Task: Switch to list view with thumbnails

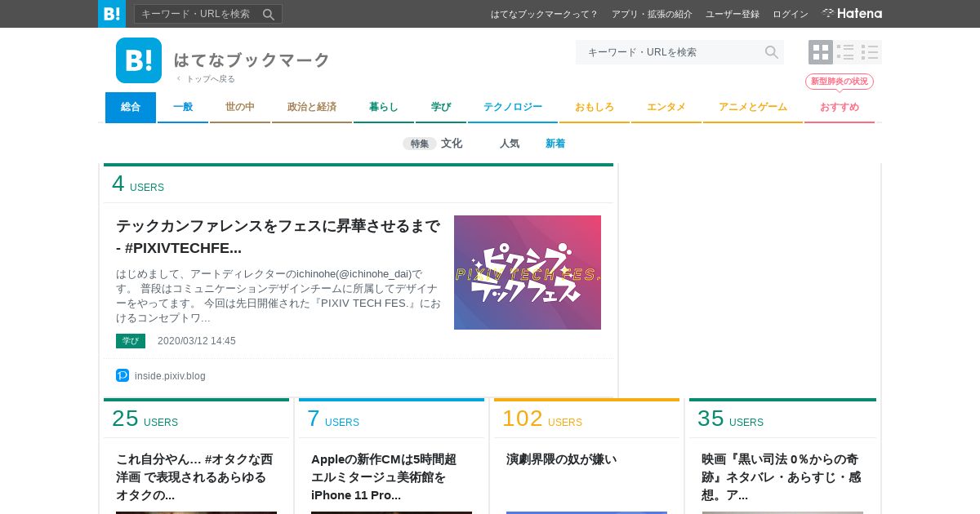Action: [845, 52]
